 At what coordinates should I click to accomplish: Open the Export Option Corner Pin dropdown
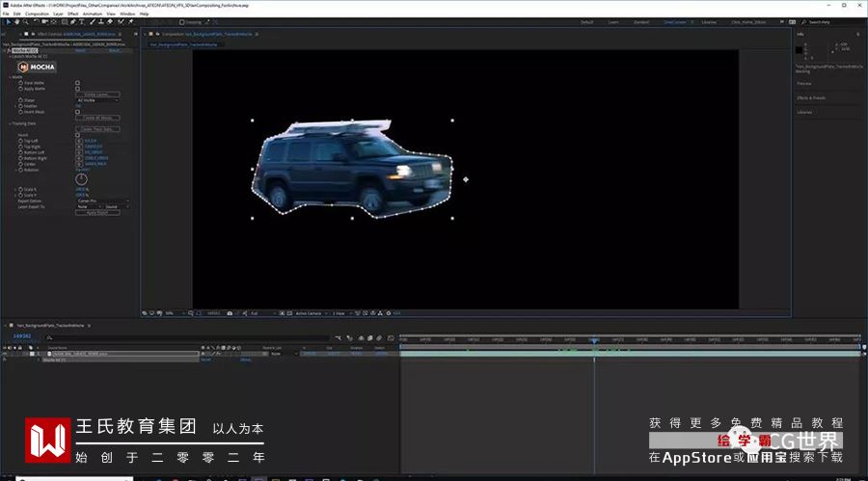103,200
